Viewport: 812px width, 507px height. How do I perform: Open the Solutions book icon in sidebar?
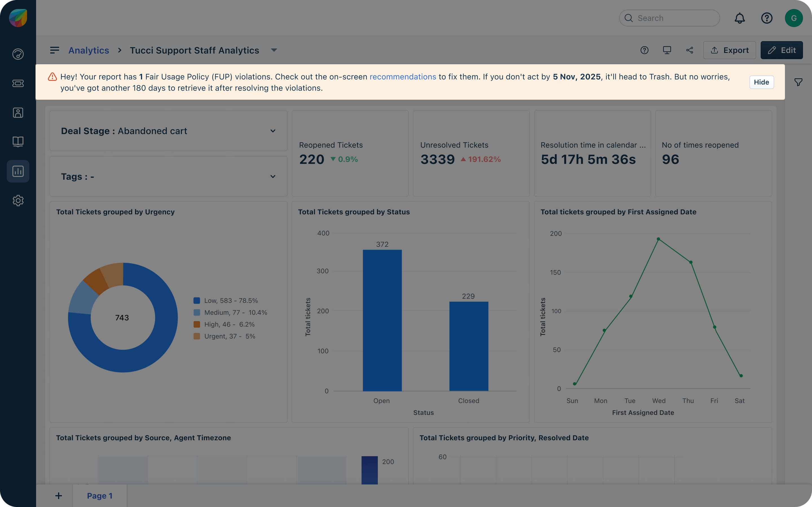pos(18,141)
